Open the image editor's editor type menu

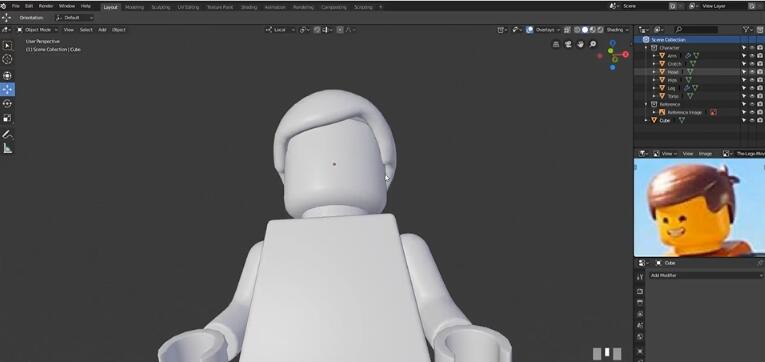coord(644,153)
